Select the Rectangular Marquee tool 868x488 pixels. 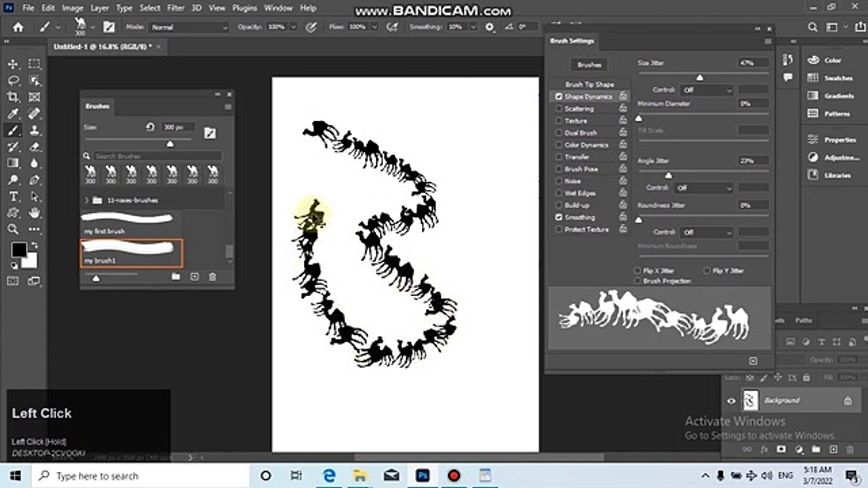pyautogui.click(x=34, y=64)
